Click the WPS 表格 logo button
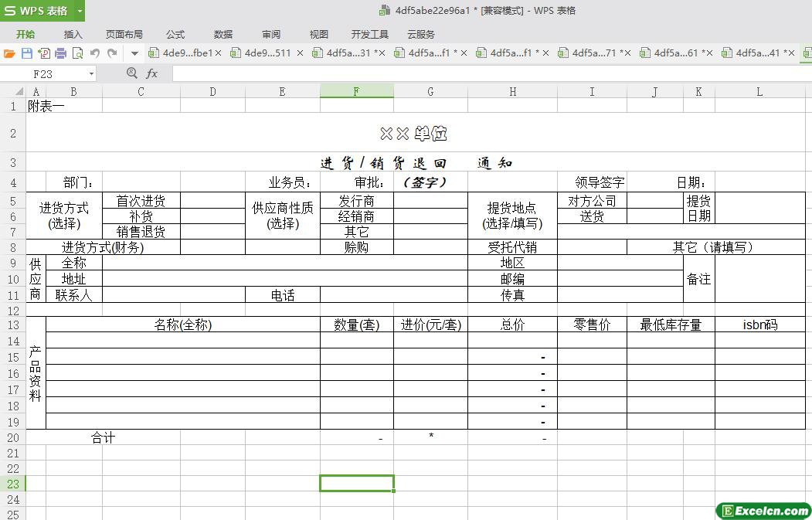Screen dimensions: 812x520 [36, 11]
